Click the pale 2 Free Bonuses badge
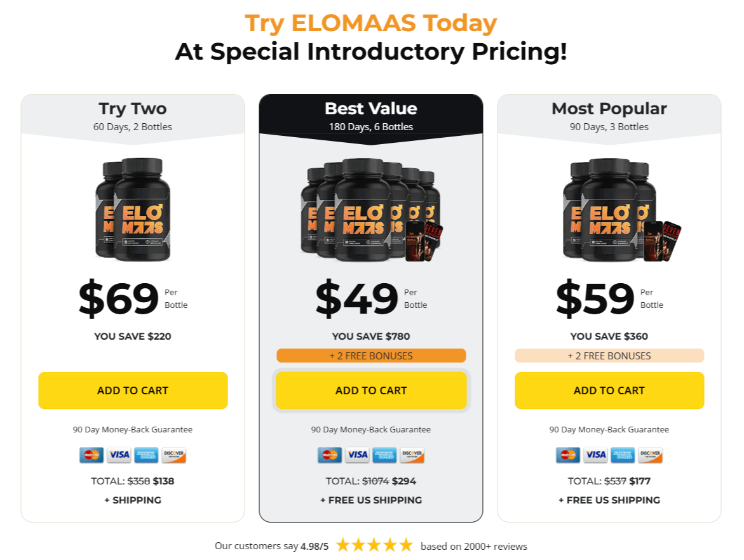Viewport: 744px width, 560px height. click(609, 356)
